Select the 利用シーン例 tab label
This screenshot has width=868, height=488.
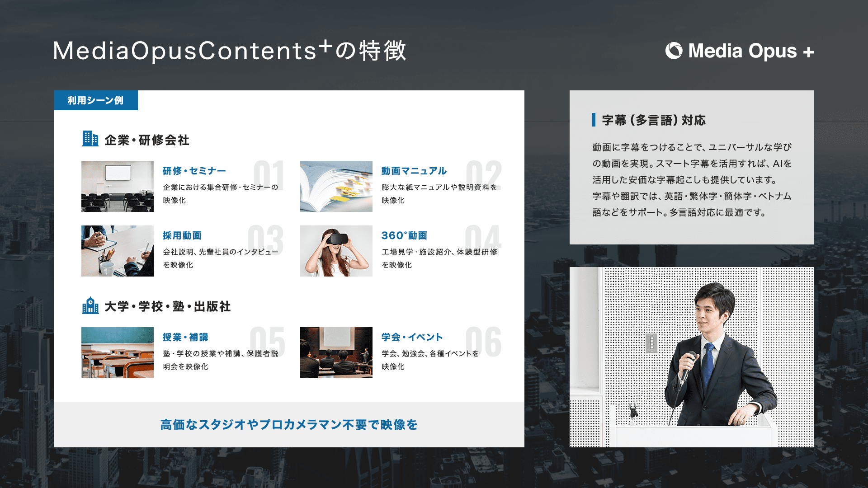tap(96, 100)
